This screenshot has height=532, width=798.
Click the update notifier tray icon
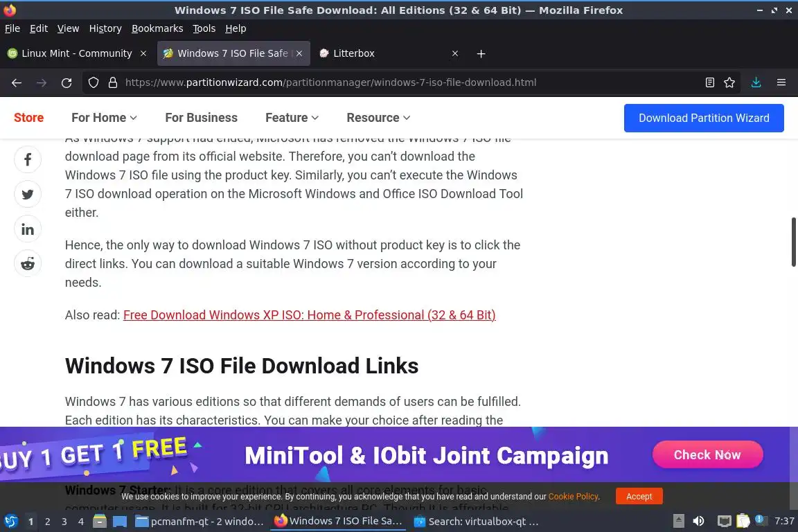pyautogui.click(x=760, y=520)
